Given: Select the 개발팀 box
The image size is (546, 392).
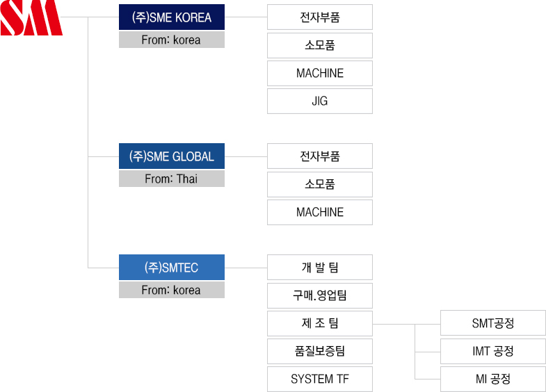Looking at the screenshot, I should click(x=320, y=268).
